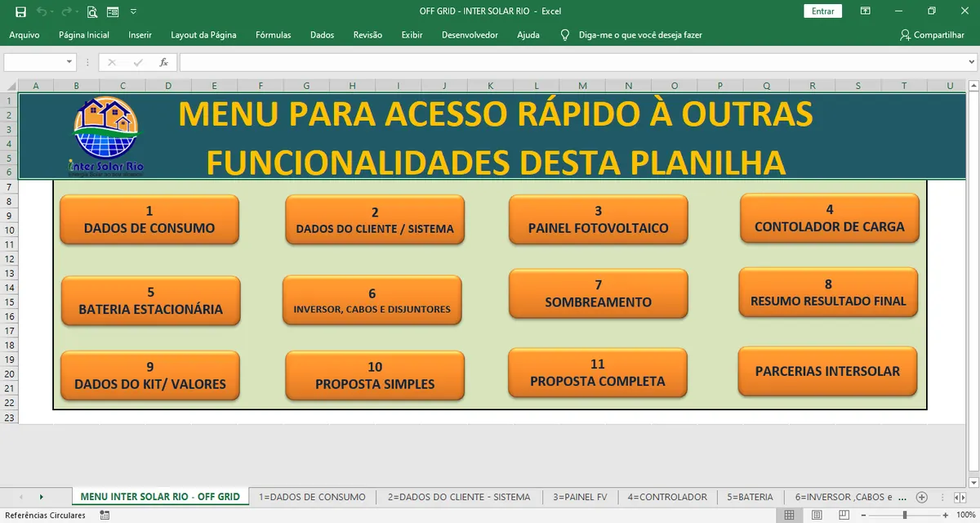This screenshot has width=980, height=523.
Task: Click the zoom in plus button
Action: (x=946, y=516)
